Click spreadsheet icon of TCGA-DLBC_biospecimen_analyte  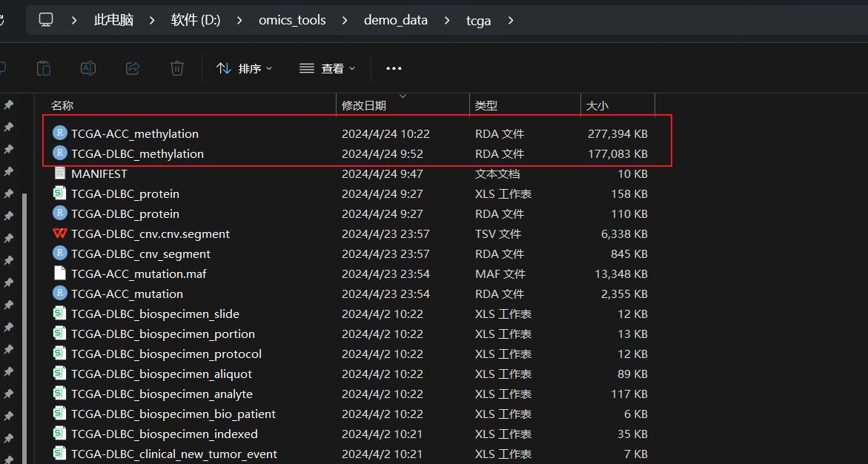coord(60,393)
